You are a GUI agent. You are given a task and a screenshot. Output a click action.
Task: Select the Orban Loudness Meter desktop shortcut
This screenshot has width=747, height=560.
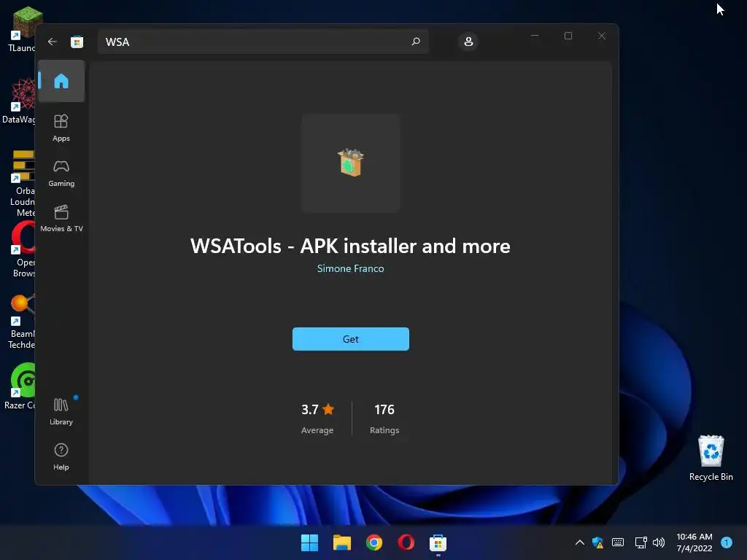click(x=23, y=183)
